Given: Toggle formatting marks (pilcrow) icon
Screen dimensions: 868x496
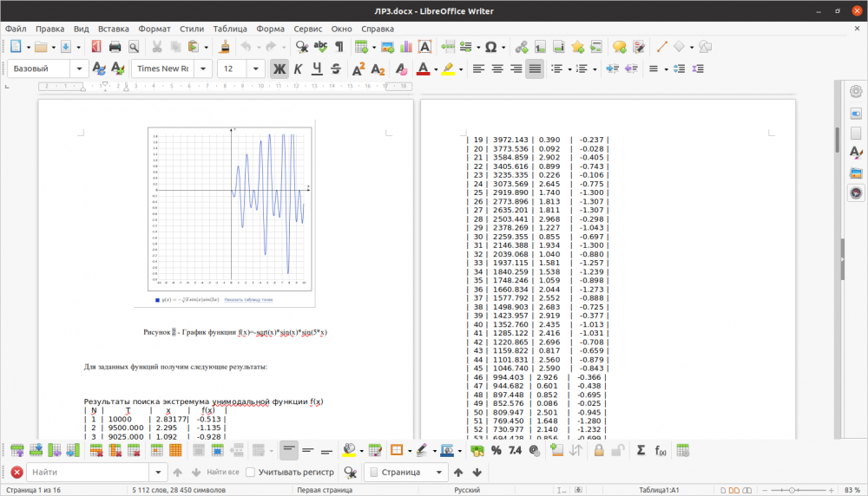Looking at the screenshot, I should pos(339,47).
